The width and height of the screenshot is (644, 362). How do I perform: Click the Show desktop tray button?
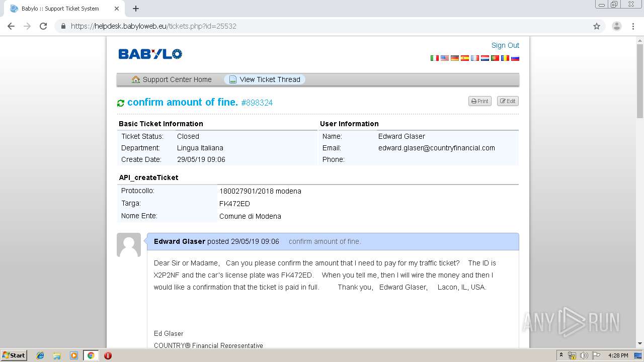tap(638, 355)
